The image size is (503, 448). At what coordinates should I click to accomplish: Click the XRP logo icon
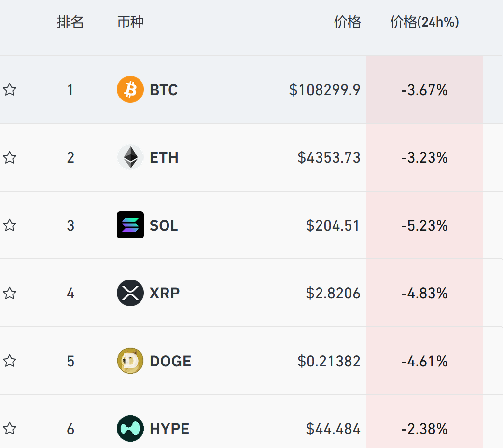pyautogui.click(x=130, y=293)
